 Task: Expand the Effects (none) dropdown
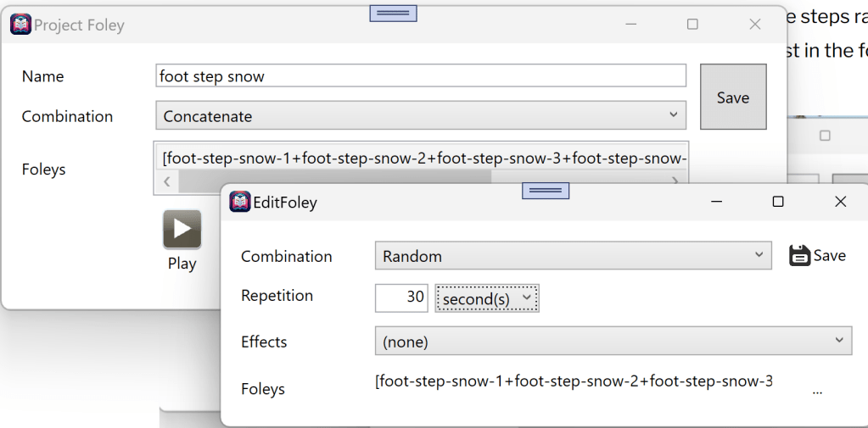pyautogui.click(x=613, y=342)
